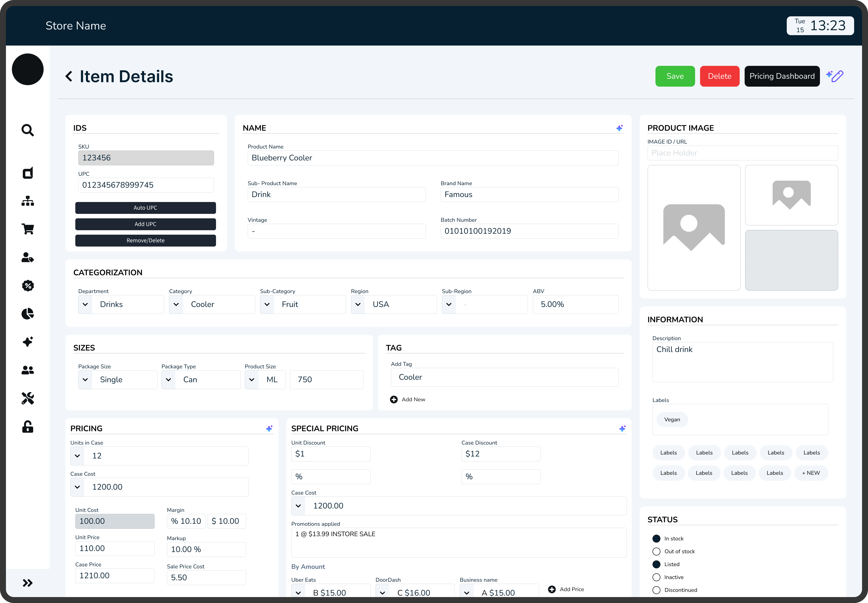
Task: Click the percent discount badge sidebar icon
Action: pyautogui.click(x=27, y=286)
